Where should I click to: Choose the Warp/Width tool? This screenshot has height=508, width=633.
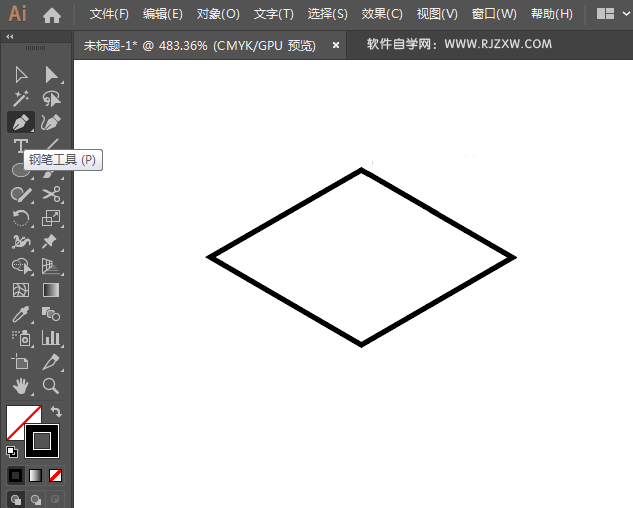(x=21, y=242)
